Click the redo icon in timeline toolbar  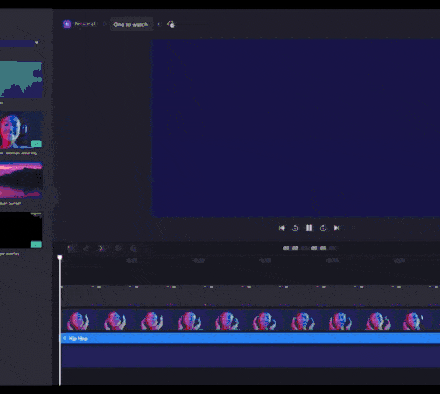86,248
